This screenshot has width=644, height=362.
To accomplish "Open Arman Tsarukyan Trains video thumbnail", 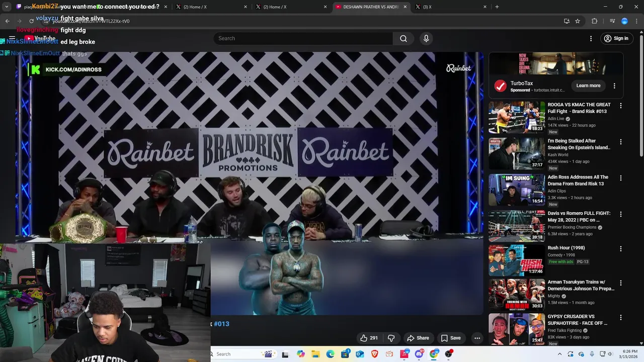I will 516,295.
